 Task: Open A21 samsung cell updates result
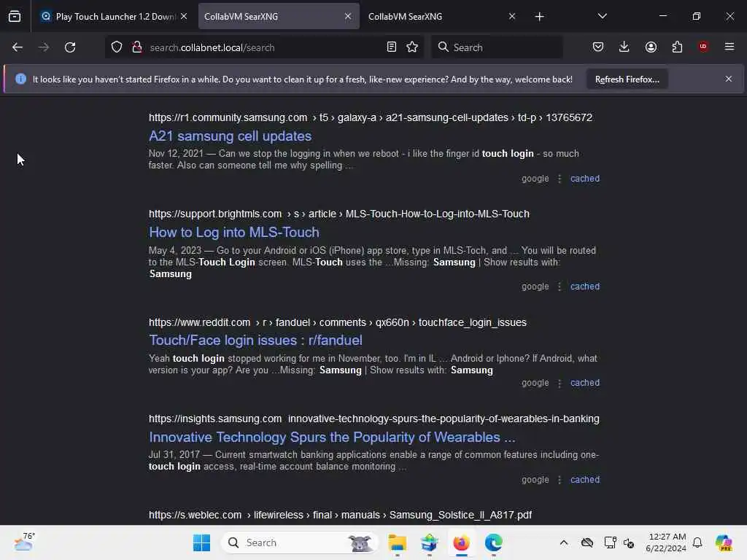point(230,136)
